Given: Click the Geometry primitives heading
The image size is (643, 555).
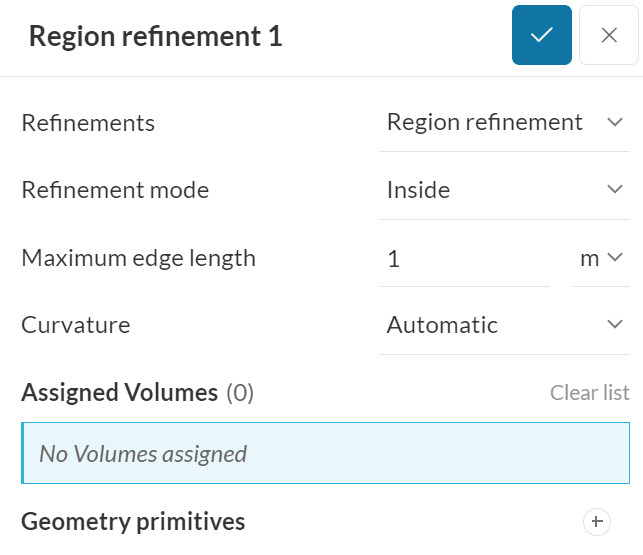Looking at the screenshot, I should click(x=133, y=521).
